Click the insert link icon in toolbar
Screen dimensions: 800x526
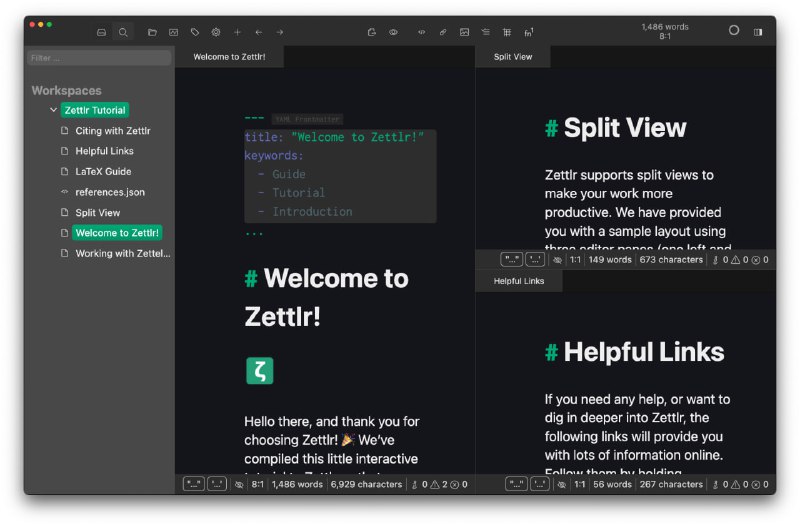point(443,32)
